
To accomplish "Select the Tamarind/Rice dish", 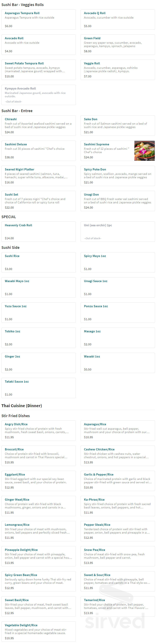I will [117, 606].
